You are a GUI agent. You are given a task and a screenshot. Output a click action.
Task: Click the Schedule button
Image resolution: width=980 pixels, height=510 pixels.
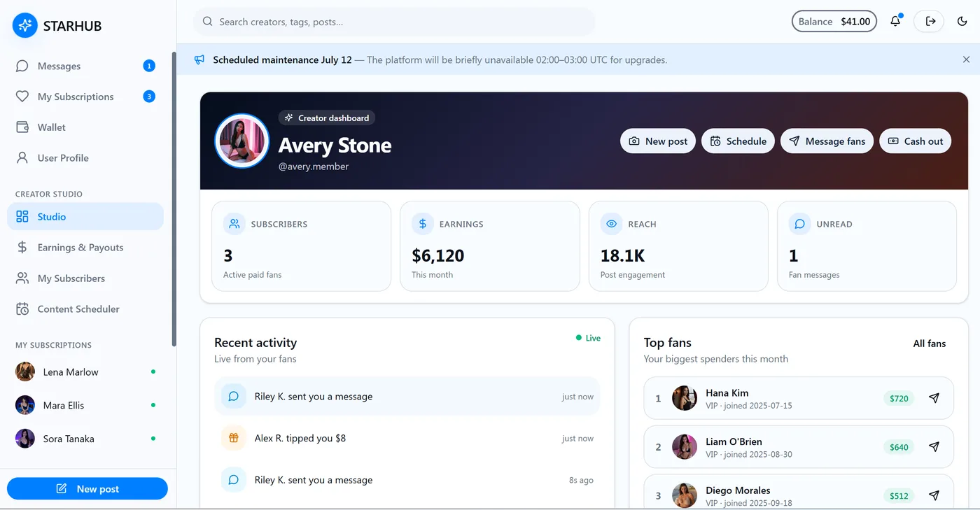[x=738, y=141]
